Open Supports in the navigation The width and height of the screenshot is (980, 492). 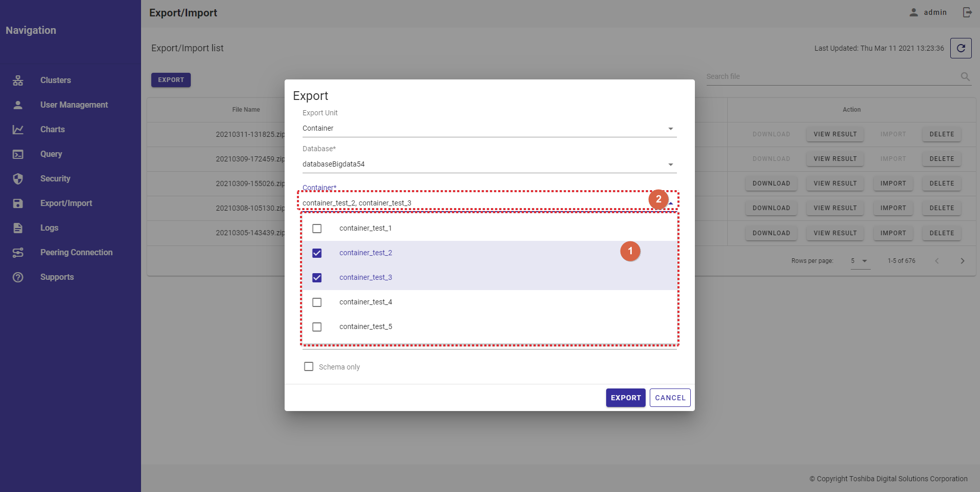coord(57,277)
